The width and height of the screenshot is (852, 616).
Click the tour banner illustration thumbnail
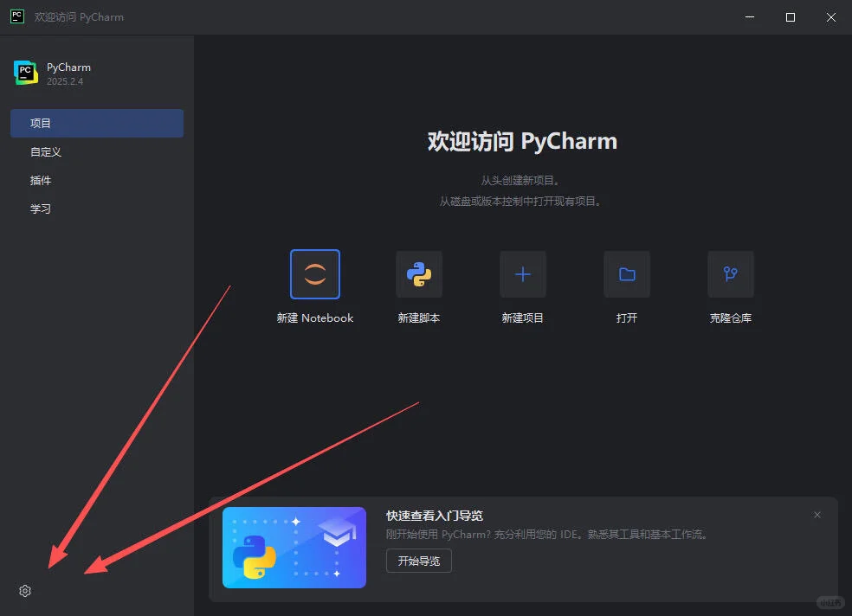(x=294, y=548)
